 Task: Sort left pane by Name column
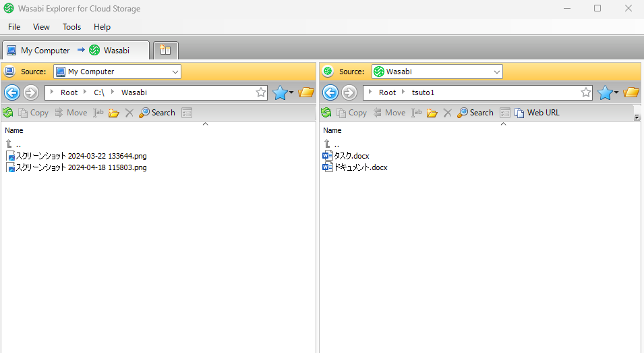14,130
